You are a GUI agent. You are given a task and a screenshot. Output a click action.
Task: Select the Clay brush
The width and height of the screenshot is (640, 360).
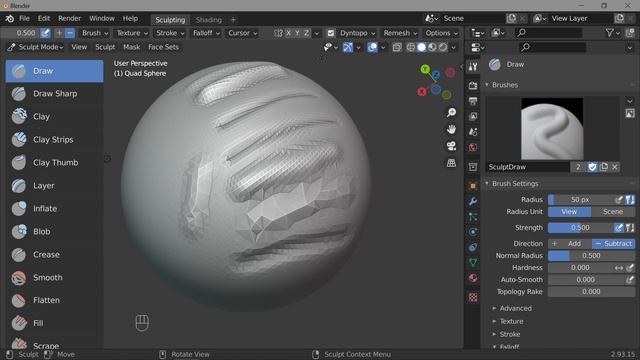coord(54,117)
